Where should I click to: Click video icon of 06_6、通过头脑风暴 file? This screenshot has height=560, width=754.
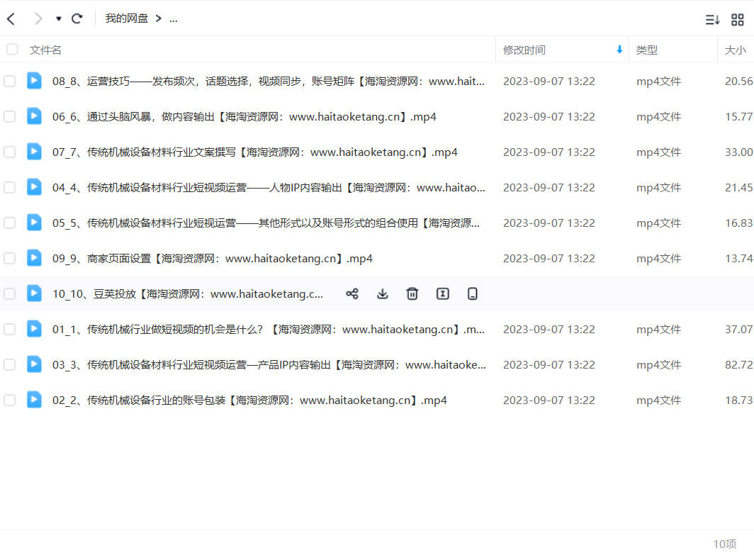pos(34,116)
